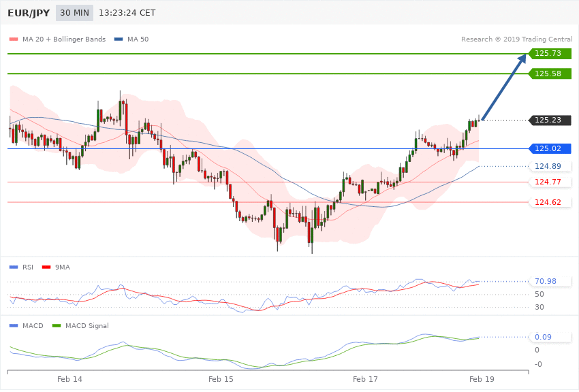579x392 pixels.
Task: Click the 13:23:24 CET timestamp
Action: coord(127,13)
